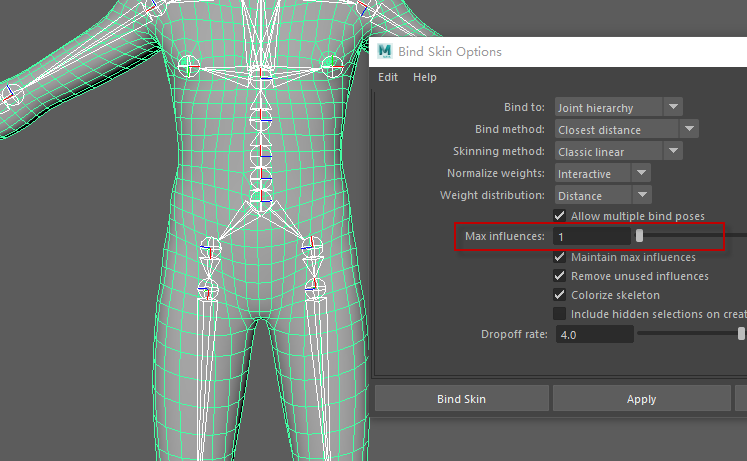
Task: Click the Bind method label
Action: [510, 129]
